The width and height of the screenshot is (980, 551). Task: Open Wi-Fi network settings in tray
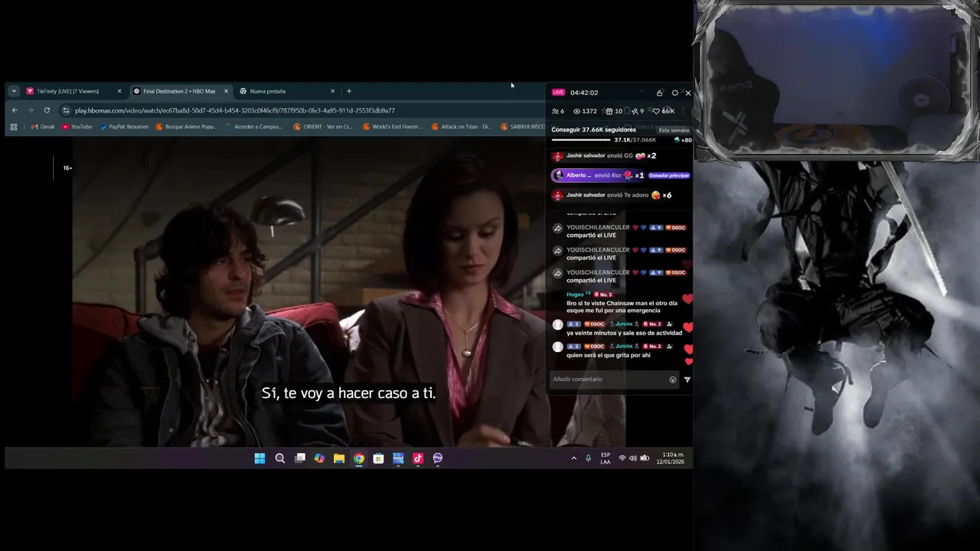pyautogui.click(x=622, y=458)
